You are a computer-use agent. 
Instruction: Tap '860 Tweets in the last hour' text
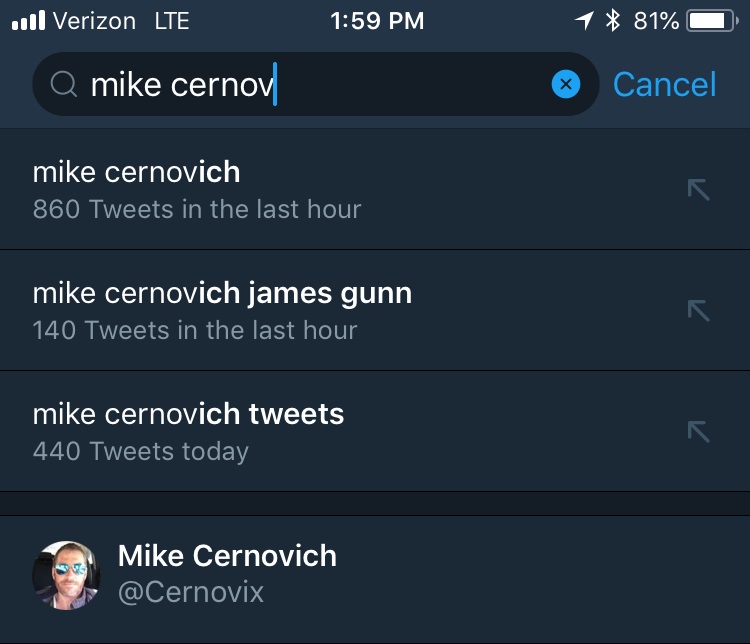click(x=197, y=209)
